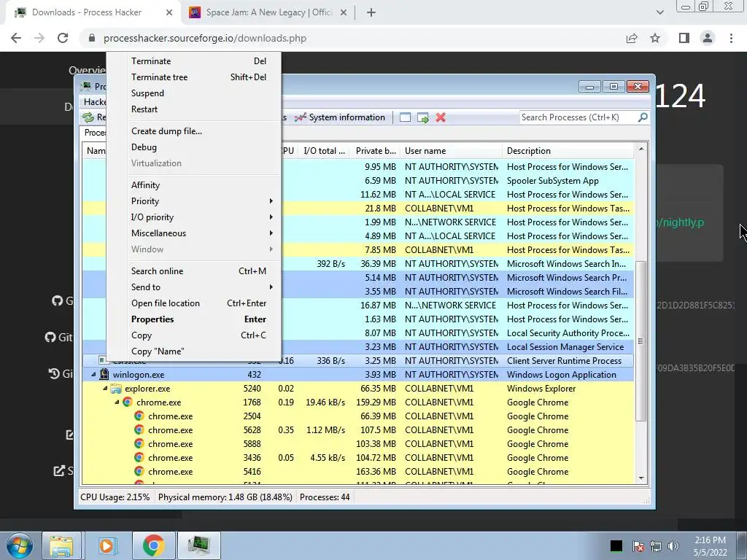The image size is (747, 560).
Task: Sort by User name column header
Action: pyautogui.click(x=451, y=151)
